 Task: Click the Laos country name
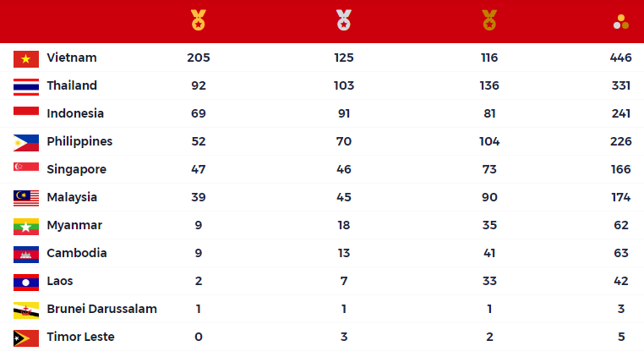click(60, 281)
